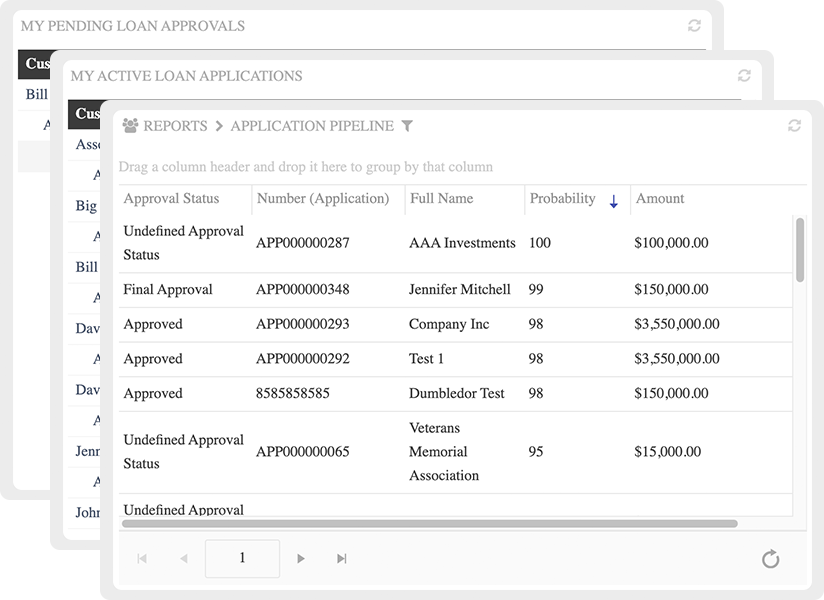
Task: Sort by the Approval Status column header
Action: pos(171,199)
